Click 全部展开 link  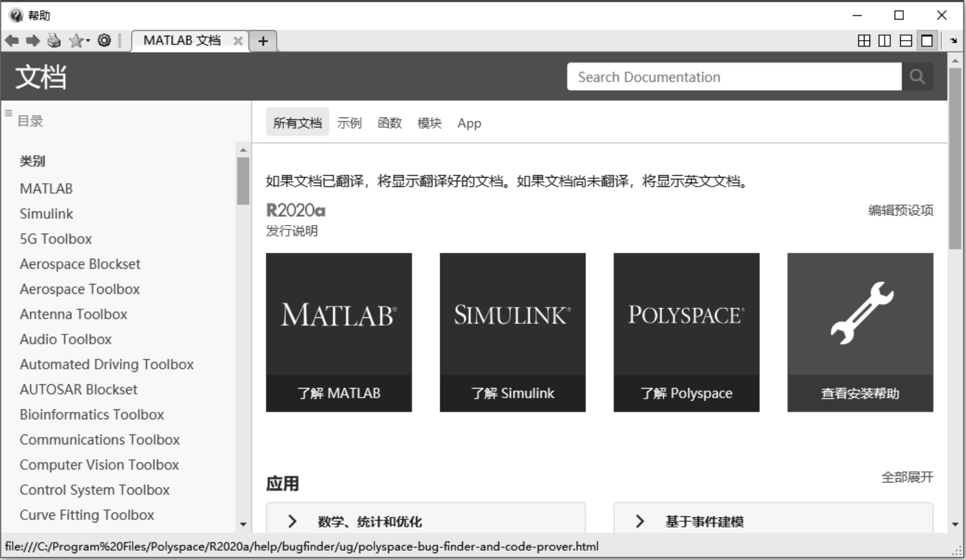(907, 477)
